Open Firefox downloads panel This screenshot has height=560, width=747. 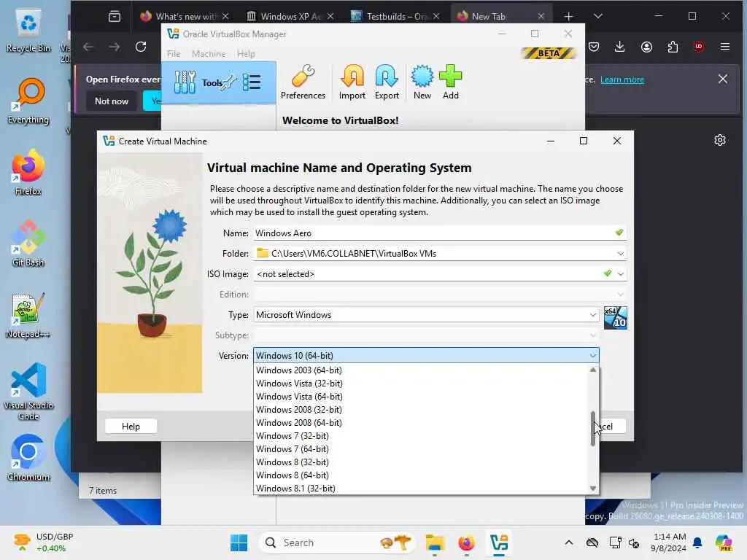pos(619,47)
